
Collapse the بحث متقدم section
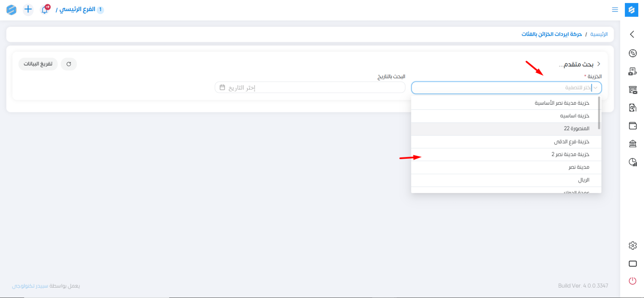click(598, 64)
